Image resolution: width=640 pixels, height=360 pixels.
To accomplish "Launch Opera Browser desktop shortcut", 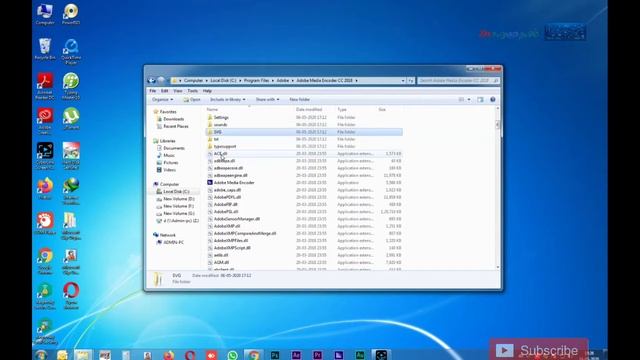I will tap(71, 296).
